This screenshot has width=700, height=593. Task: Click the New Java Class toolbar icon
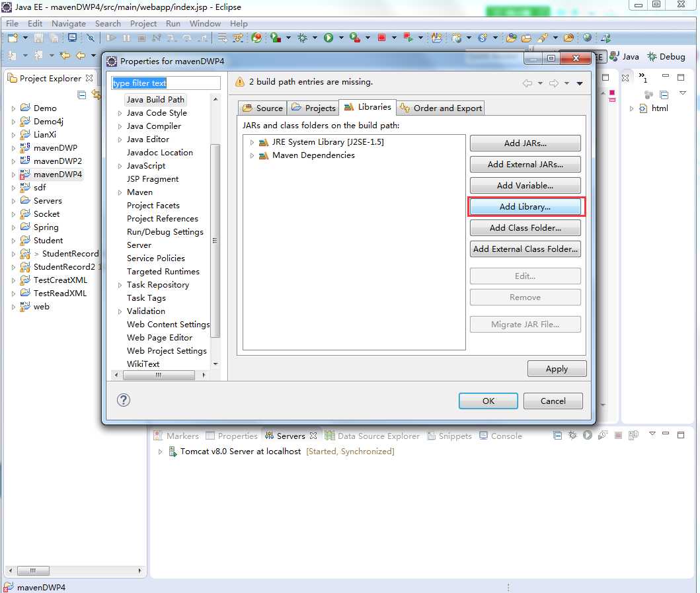click(483, 38)
